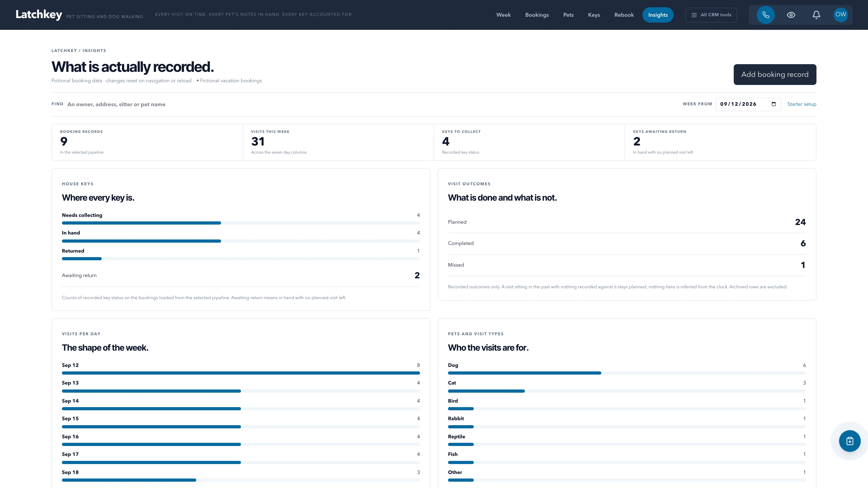Click the LATCHKEY / INSIGHTS breadcrumb
This screenshot has height=488, width=868.
[78, 51]
